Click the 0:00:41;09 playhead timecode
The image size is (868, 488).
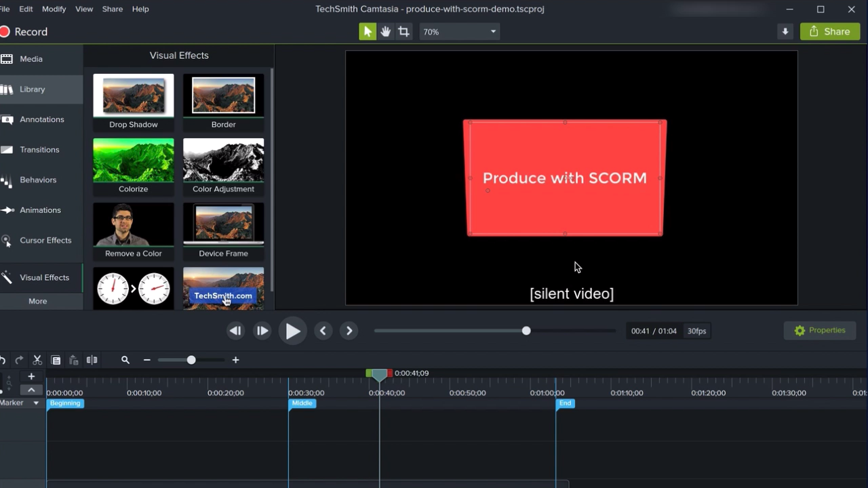point(412,373)
